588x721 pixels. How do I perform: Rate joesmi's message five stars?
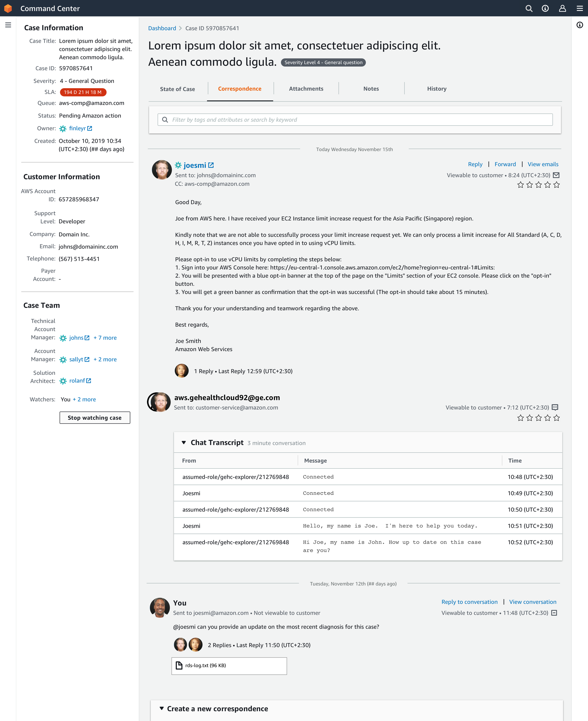click(x=556, y=185)
